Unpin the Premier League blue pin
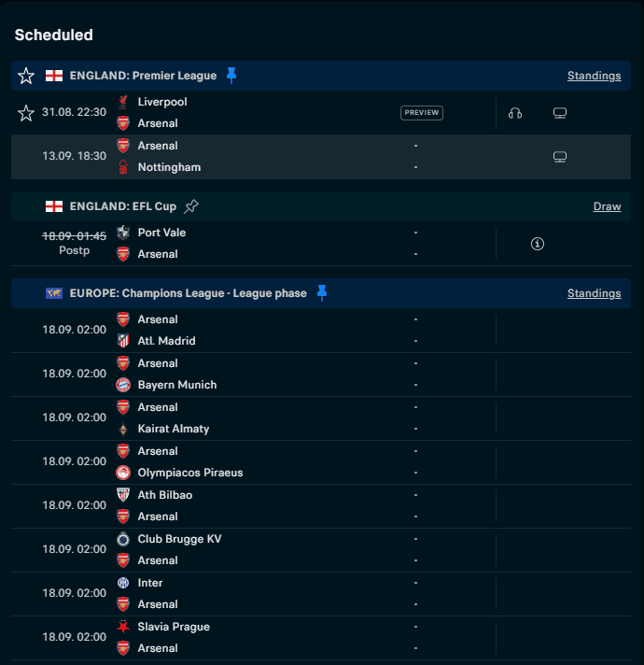 pos(231,76)
